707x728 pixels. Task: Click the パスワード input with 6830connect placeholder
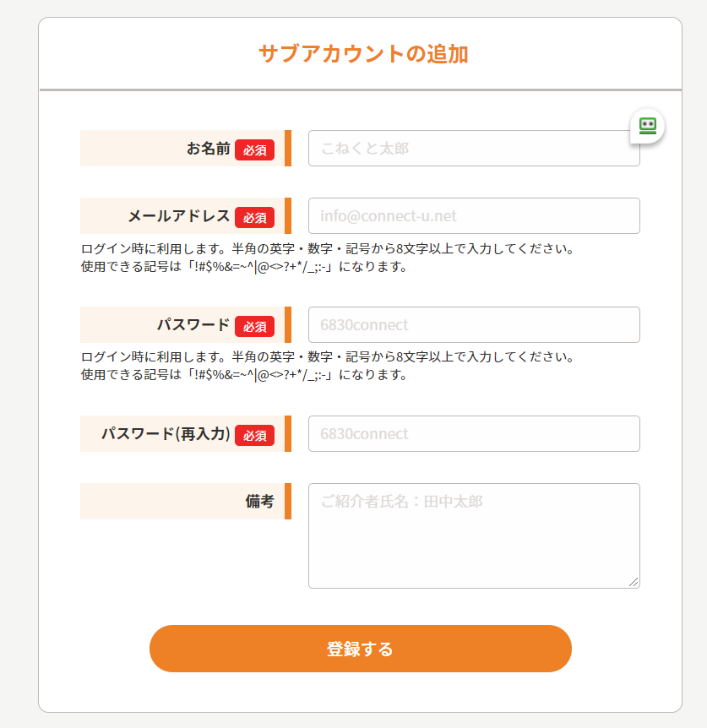[473, 325]
